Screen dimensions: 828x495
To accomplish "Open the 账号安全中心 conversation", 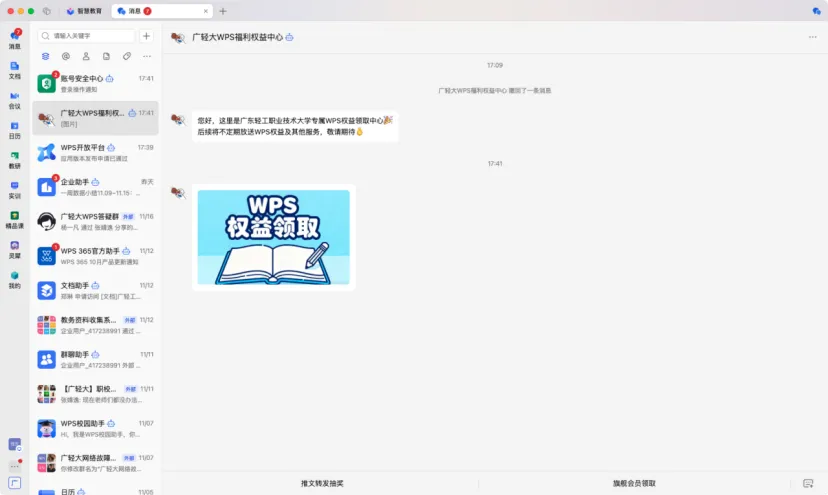I will pyautogui.click(x=95, y=83).
